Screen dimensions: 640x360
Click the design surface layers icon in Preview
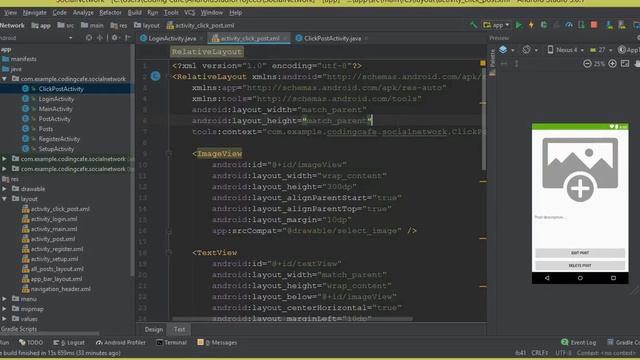[x=503, y=50]
